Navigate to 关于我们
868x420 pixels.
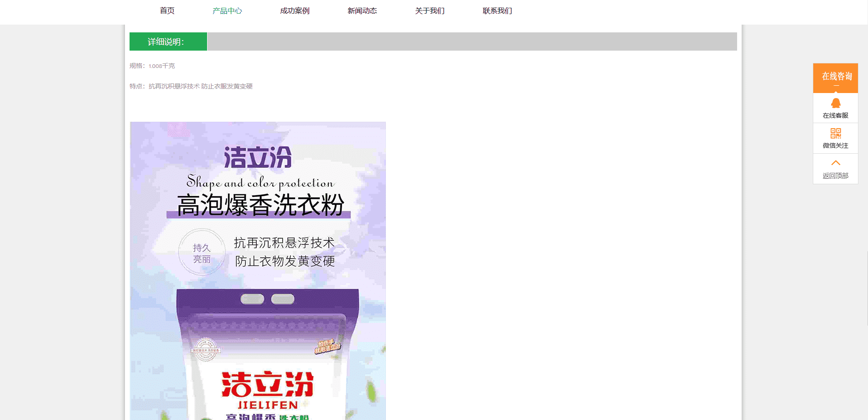click(430, 10)
